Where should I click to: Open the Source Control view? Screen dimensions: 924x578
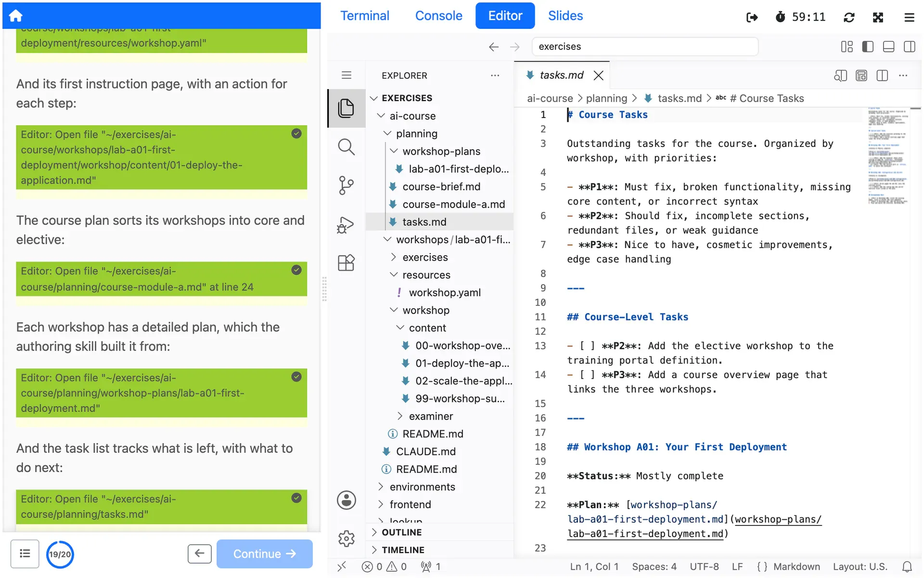346,185
